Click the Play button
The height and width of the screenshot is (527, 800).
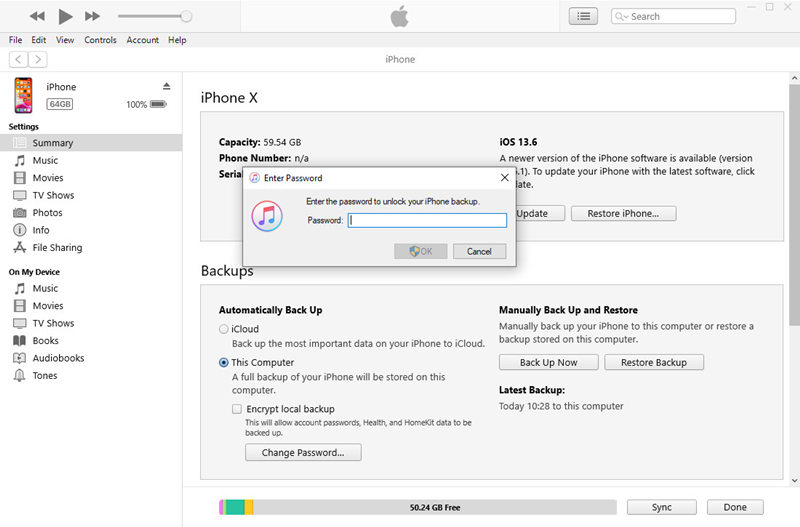(65, 16)
